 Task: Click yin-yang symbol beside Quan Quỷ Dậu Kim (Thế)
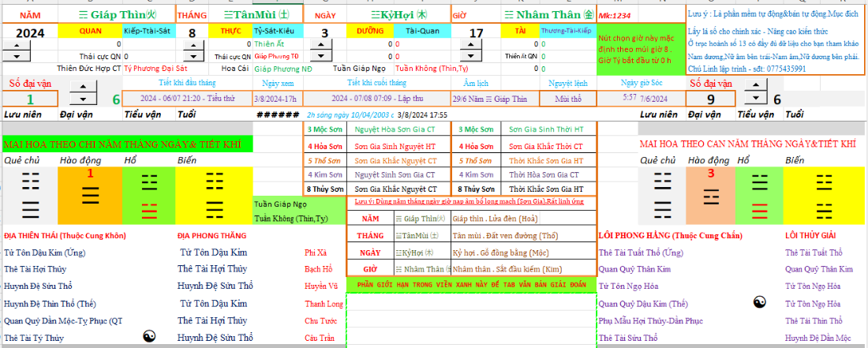(760, 302)
